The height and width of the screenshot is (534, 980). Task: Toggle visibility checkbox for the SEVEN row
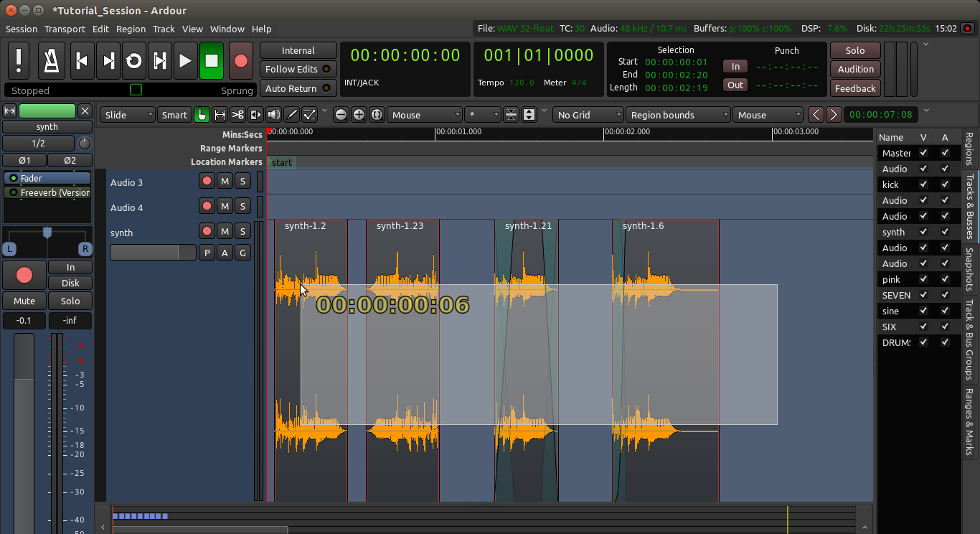coord(923,295)
